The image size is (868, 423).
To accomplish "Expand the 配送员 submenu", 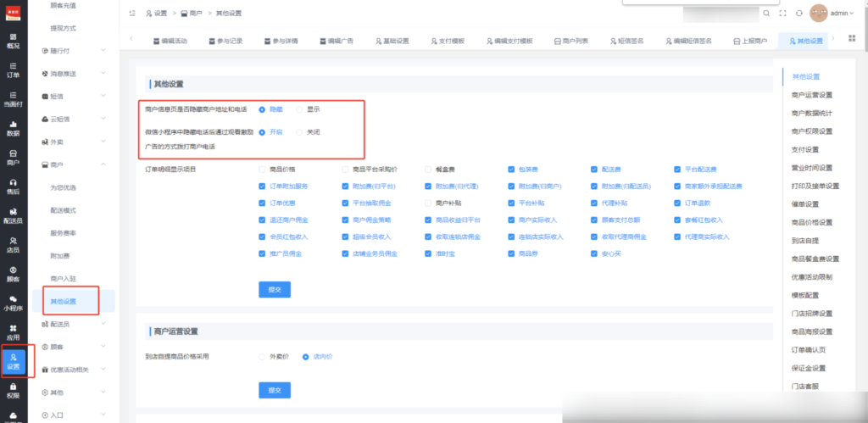I will [76, 324].
